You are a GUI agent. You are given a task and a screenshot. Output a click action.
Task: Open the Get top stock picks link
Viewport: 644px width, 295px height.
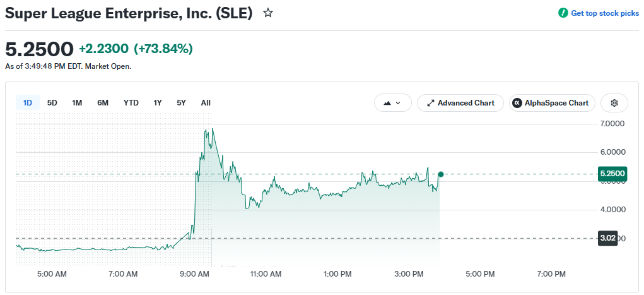(x=604, y=13)
